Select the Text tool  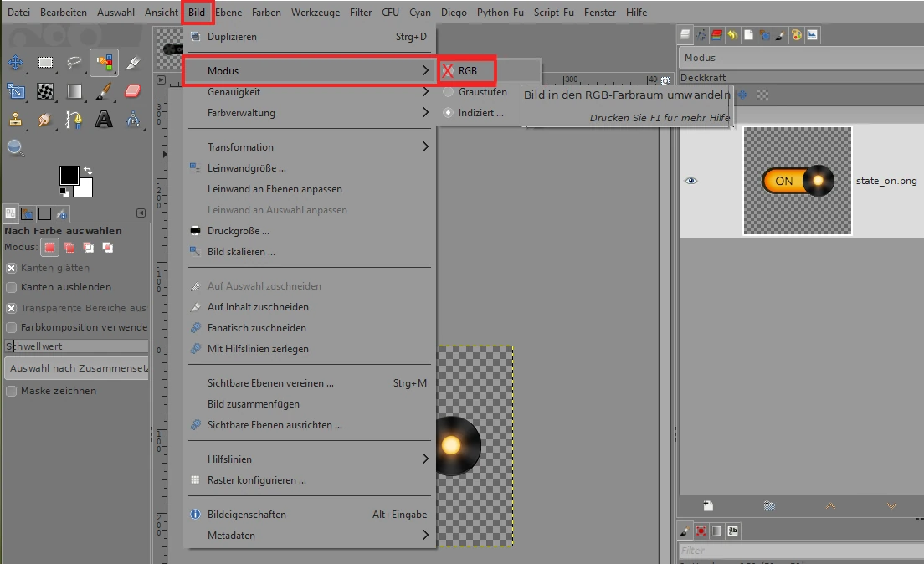(x=104, y=120)
